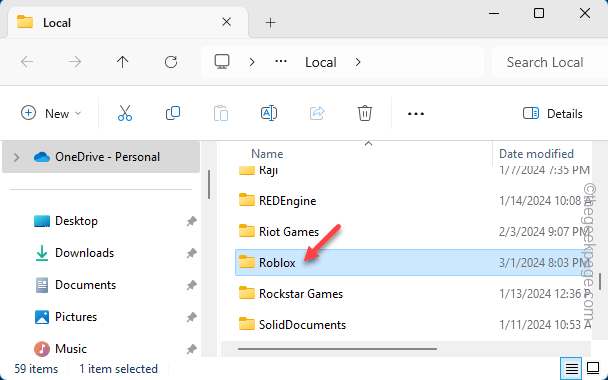608x380 pixels.
Task: Click chevron after Local in address bar
Action: click(x=358, y=62)
